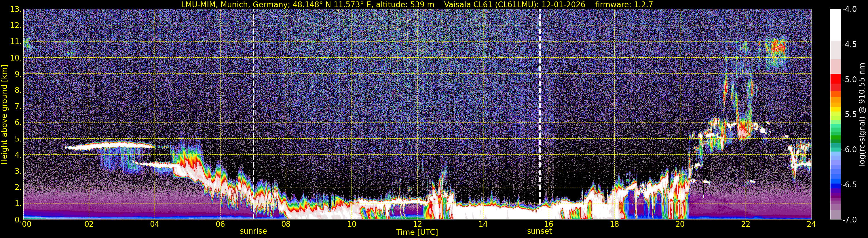Click the 5 tick on height axis

18,139
